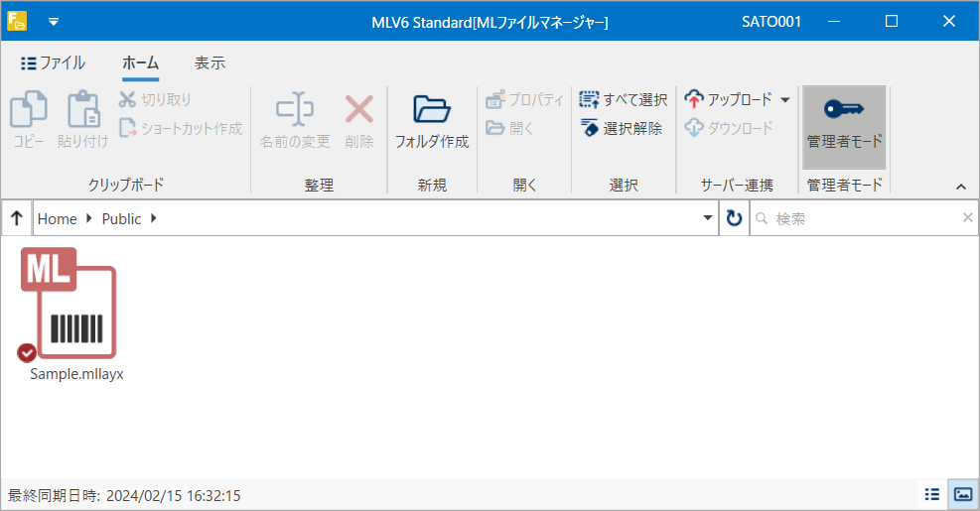Open the ファイル menu
This screenshot has height=511, width=980.
(54, 64)
